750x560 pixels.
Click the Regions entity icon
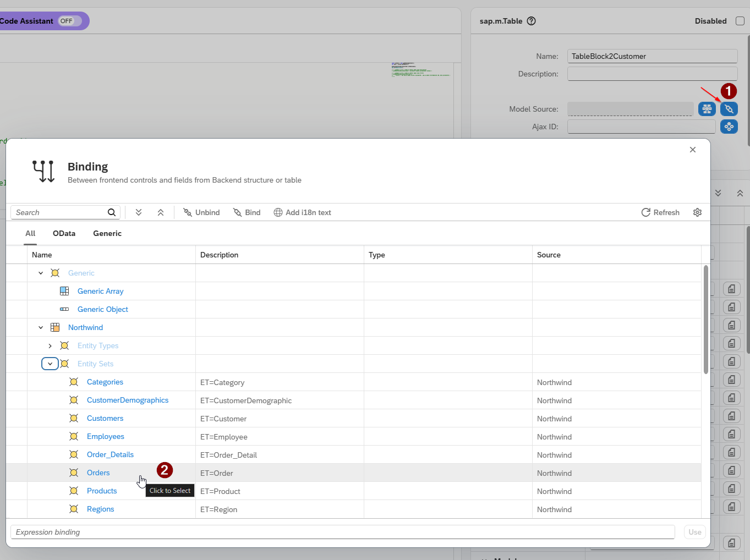pyautogui.click(x=74, y=509)
